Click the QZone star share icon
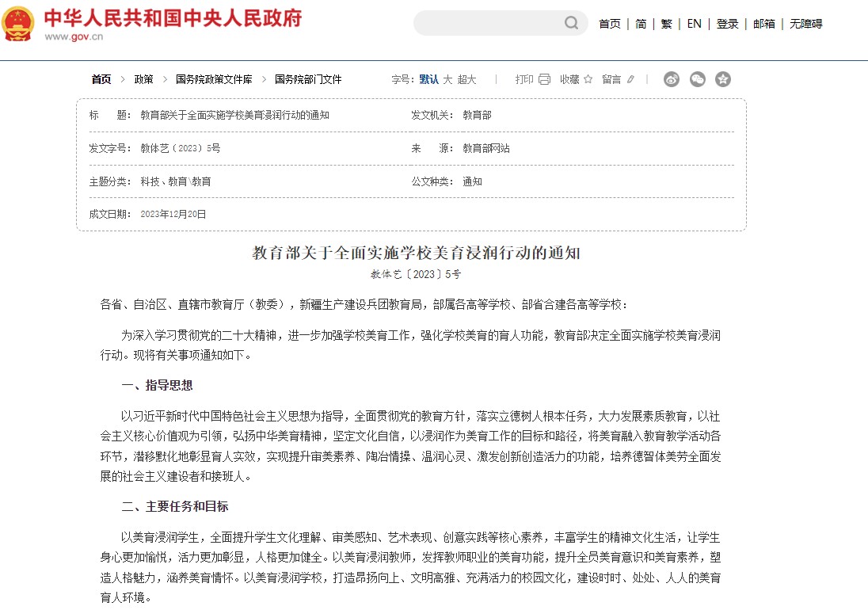868x610 pixels. coord(722,79)
